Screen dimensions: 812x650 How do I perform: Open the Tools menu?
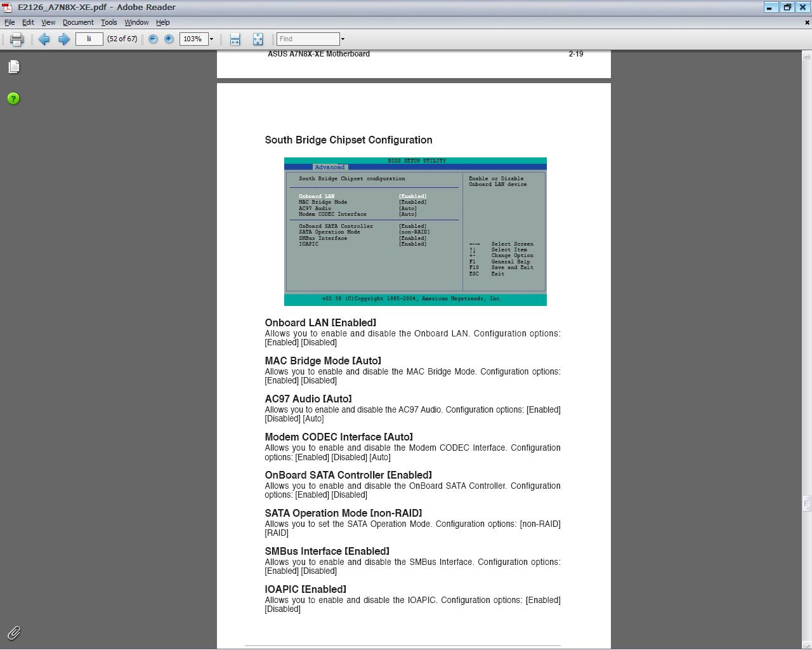pyautogui.click(x=108, y=22)
